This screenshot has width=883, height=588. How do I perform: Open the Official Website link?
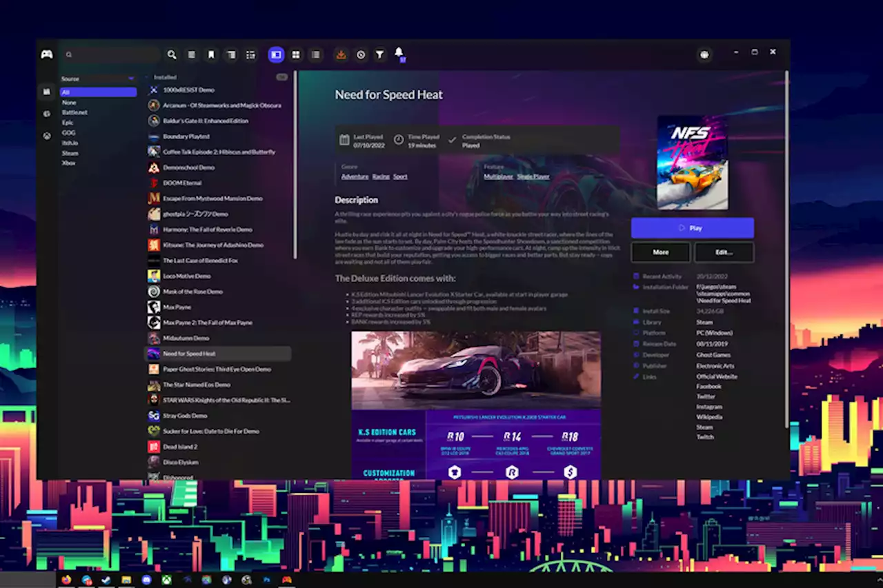click(x=717, y=377)
